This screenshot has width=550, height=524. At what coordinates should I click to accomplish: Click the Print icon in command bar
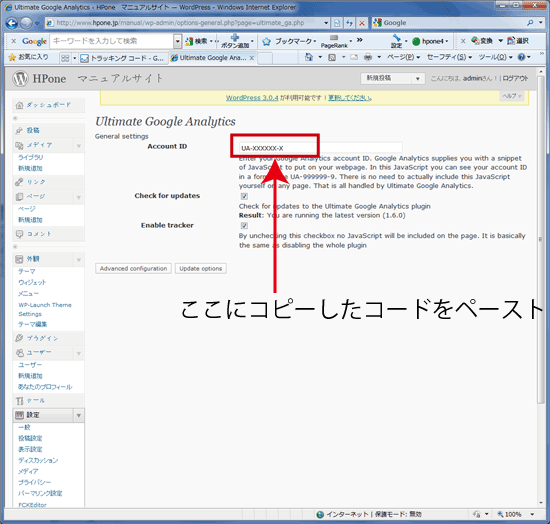pyautogui.click(x=368, y=57)
